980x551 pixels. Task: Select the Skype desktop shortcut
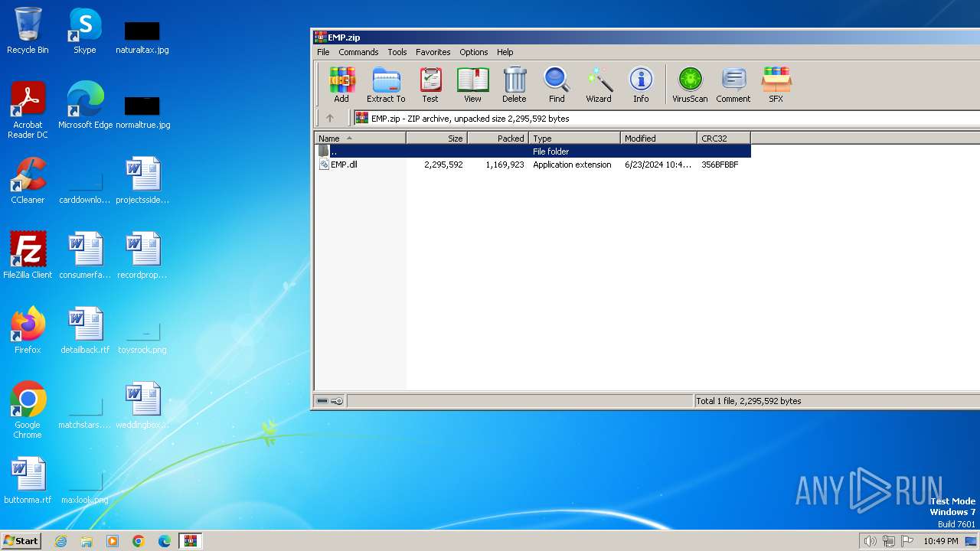[84, 31]
